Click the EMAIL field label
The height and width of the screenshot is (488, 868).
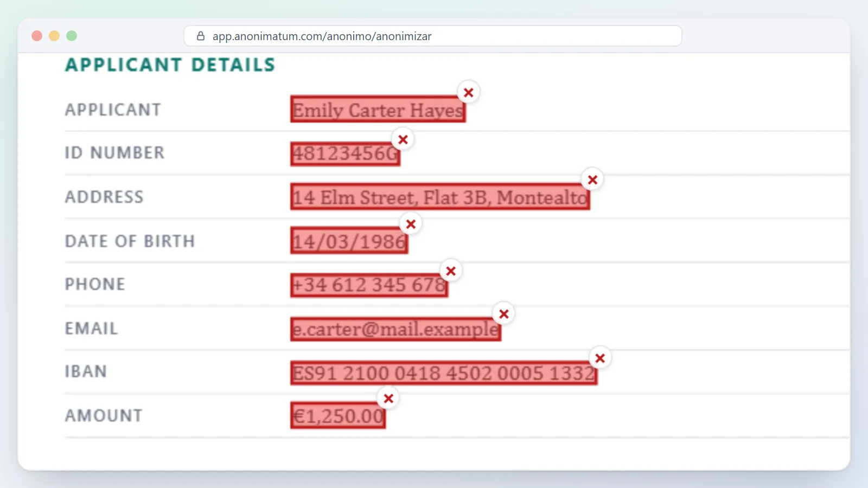pos(91,329)
